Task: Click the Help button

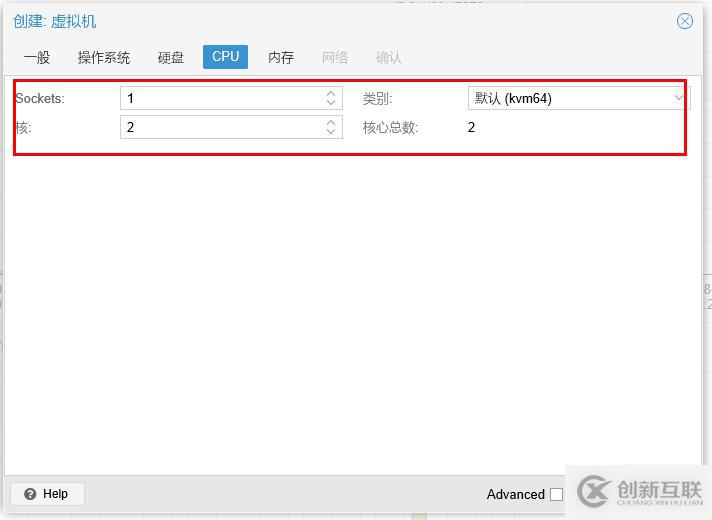Action: 47,494
